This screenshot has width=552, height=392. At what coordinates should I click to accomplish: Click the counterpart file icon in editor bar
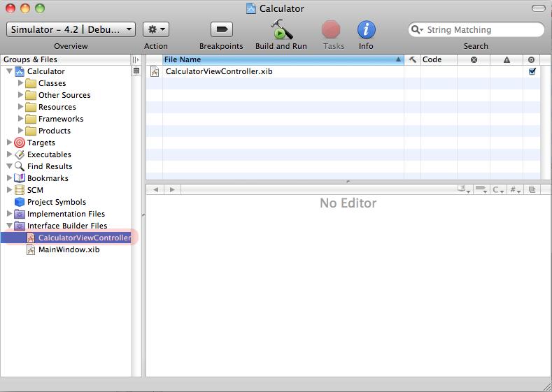[532, 190]
